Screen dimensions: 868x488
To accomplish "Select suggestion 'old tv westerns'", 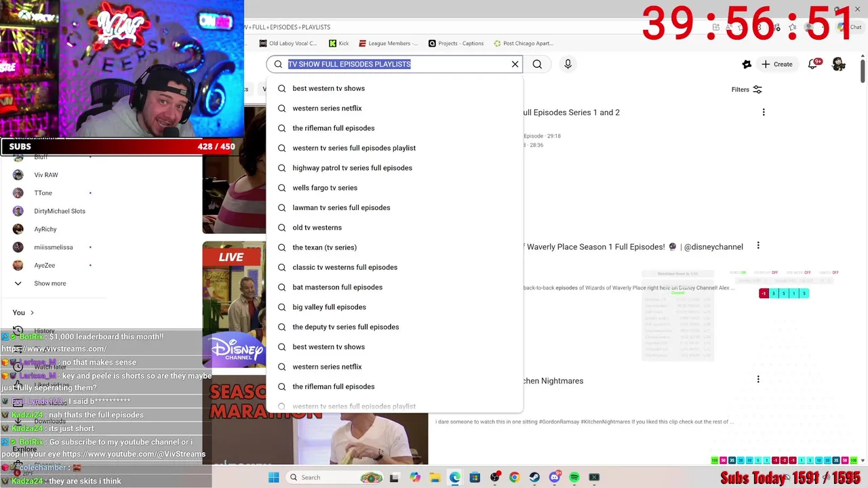I will pos(395,228).
